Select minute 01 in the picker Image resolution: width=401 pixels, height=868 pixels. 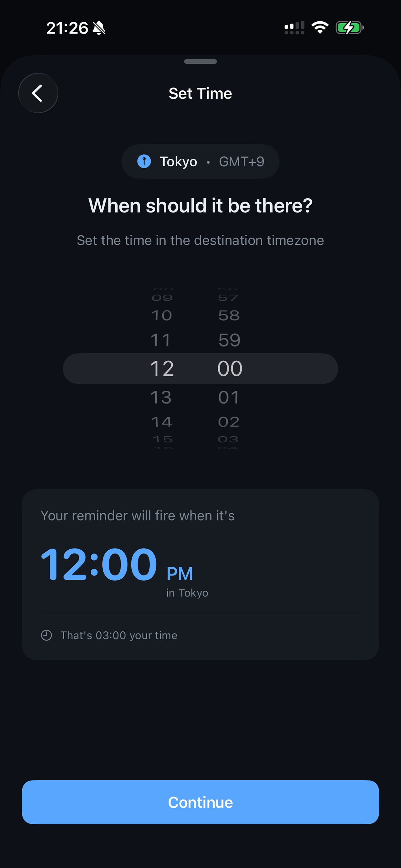coord(229,397)
